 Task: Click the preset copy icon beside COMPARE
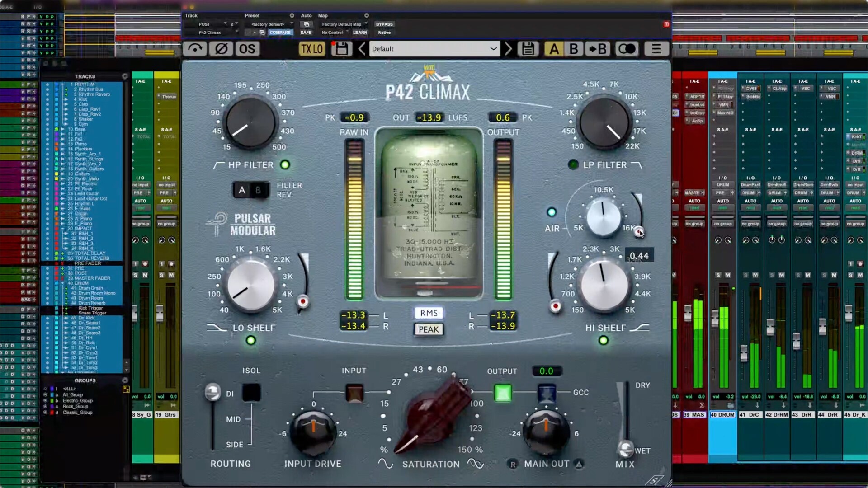tap(262, 33)
